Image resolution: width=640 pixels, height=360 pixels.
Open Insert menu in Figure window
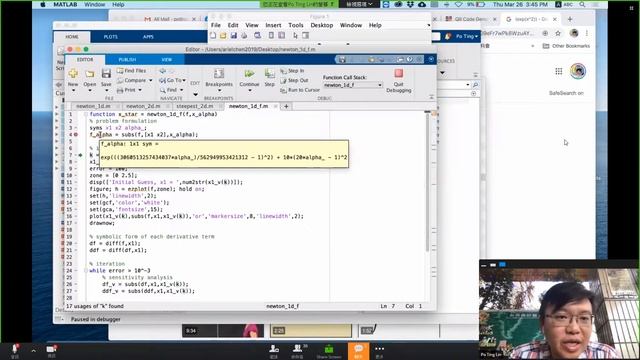pos(273,25)
